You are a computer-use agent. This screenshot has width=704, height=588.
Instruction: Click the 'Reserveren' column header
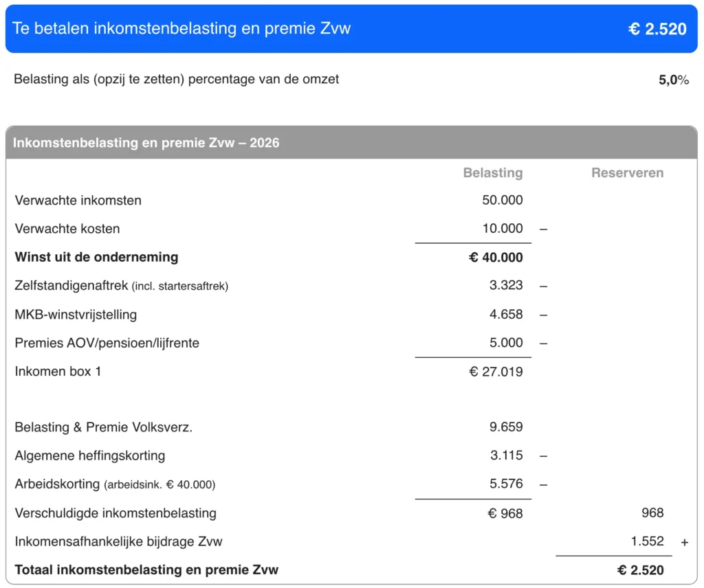pyautogui.click(x=627, y=173)
